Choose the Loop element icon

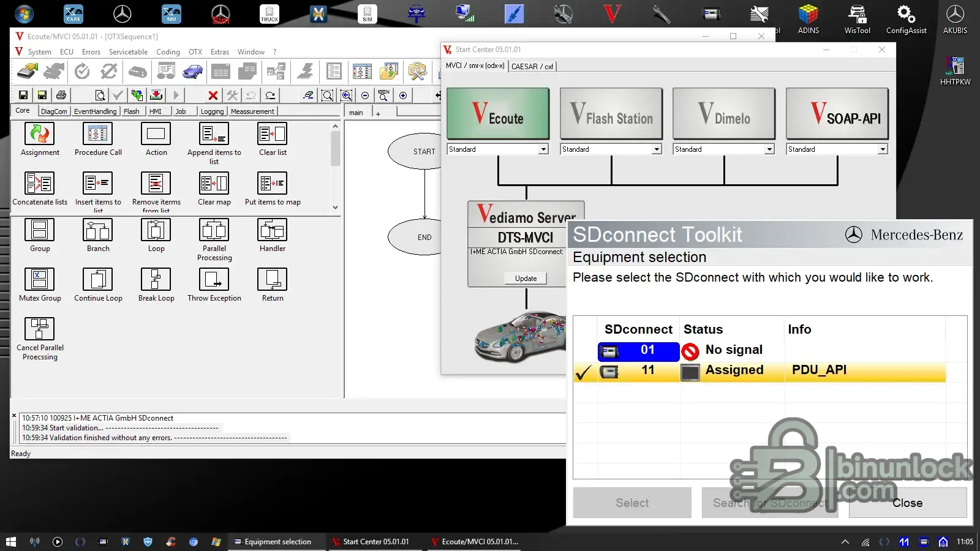pyautogui.click(x=156, y=230)
